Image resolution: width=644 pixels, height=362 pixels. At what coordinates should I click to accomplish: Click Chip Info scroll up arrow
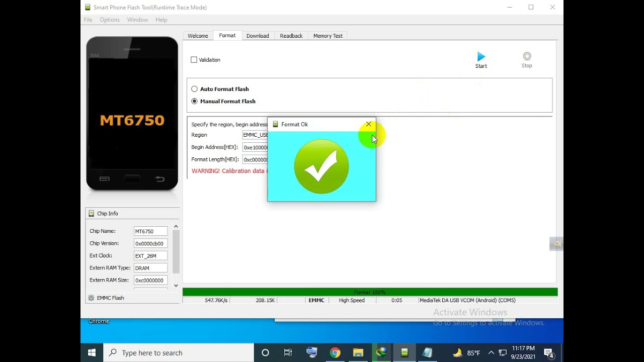[176, 227]
